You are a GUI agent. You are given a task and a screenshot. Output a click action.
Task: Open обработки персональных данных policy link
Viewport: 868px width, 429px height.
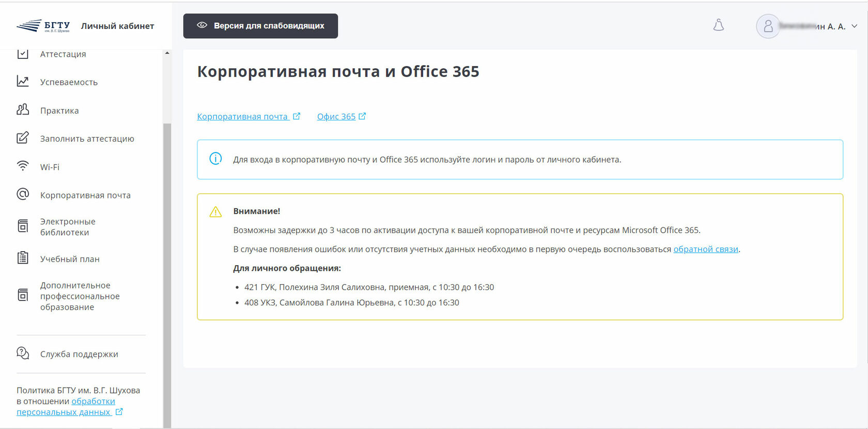(66, 407)
